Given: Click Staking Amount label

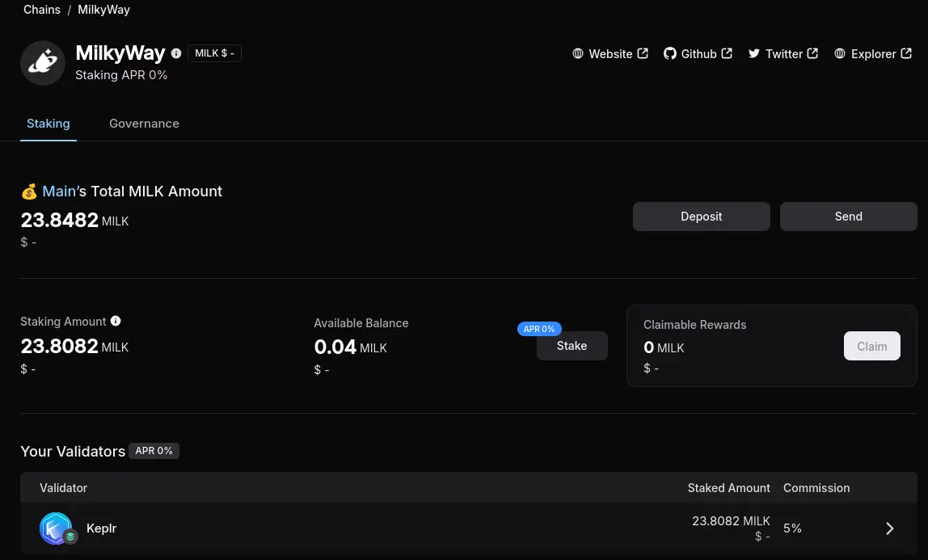Looking at the screenshot, I should point(63,321).
